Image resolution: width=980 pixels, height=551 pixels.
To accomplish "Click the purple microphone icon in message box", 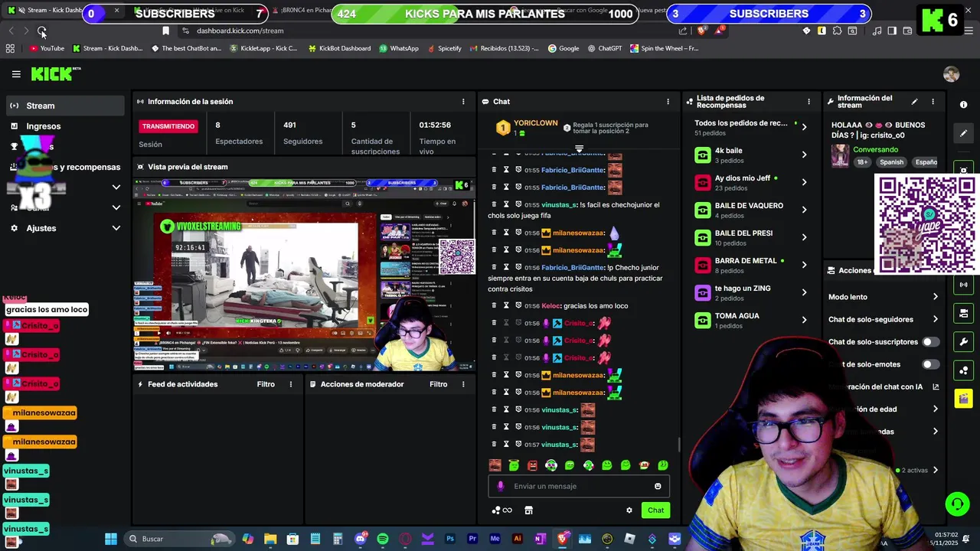I will tap(500, 486).
